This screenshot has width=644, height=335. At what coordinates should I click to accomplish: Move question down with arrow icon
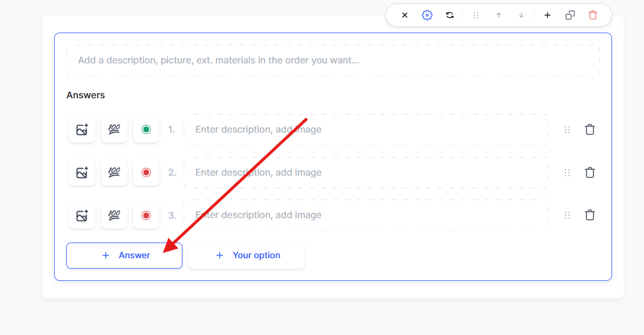tap(521, 15)
